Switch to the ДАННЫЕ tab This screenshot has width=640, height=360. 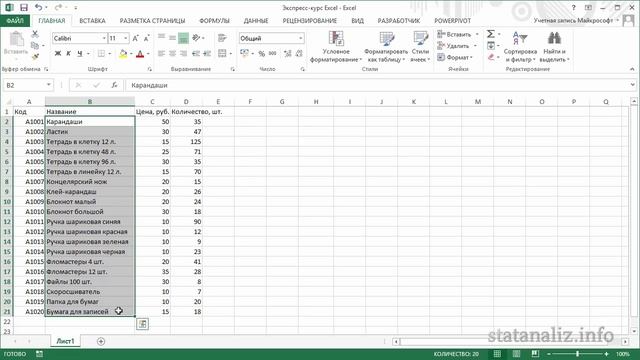256,20
